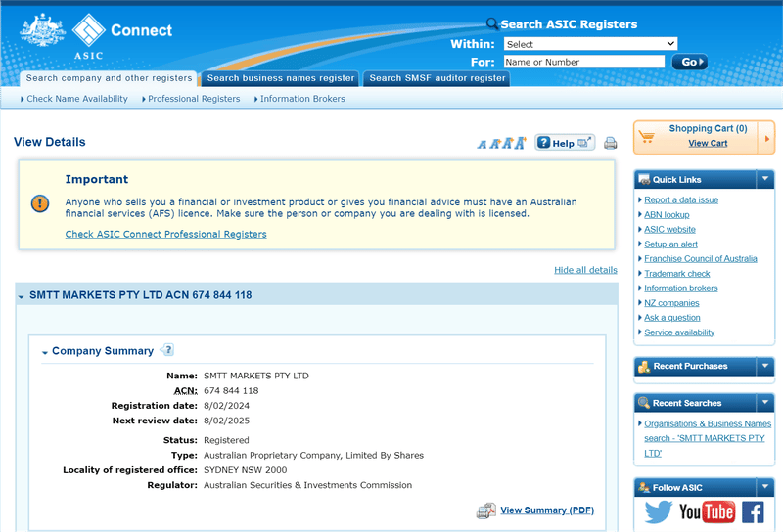Open NZ companies quick link
This screenshot has width=783, height=532.
coord(671,303)
